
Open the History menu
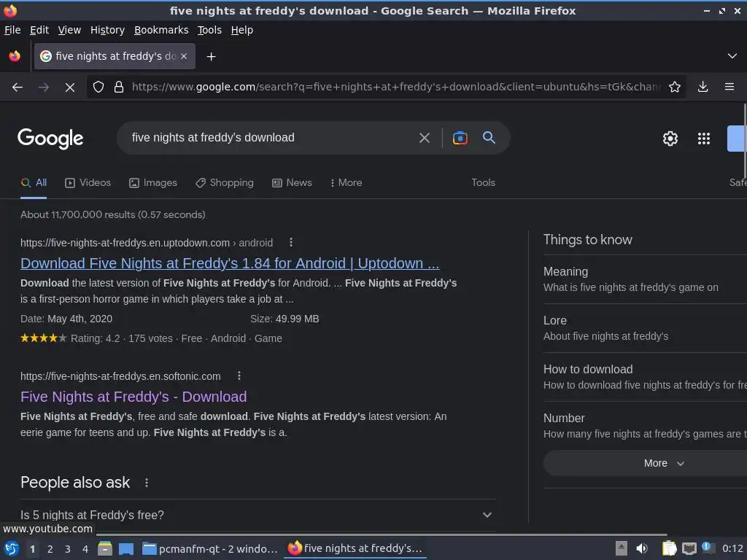point(108,30)
